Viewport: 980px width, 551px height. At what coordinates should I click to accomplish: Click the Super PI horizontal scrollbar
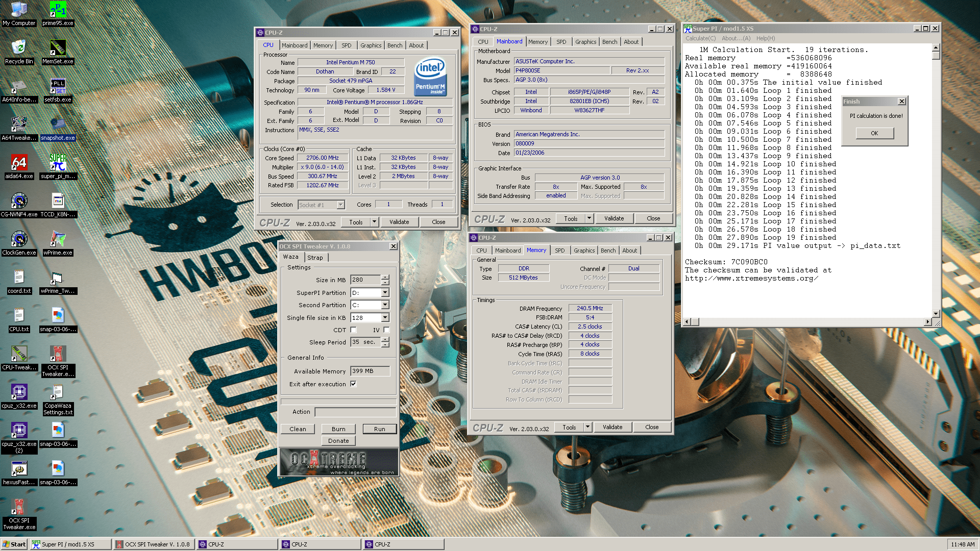807,321
